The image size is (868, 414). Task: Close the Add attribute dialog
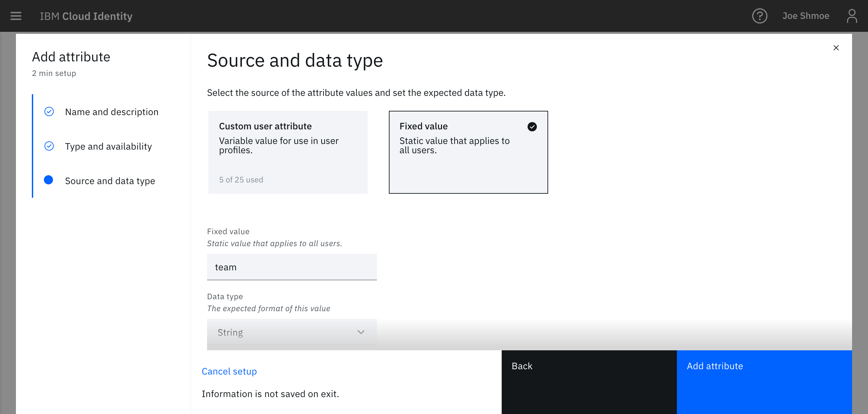click(x=836, y=47)
